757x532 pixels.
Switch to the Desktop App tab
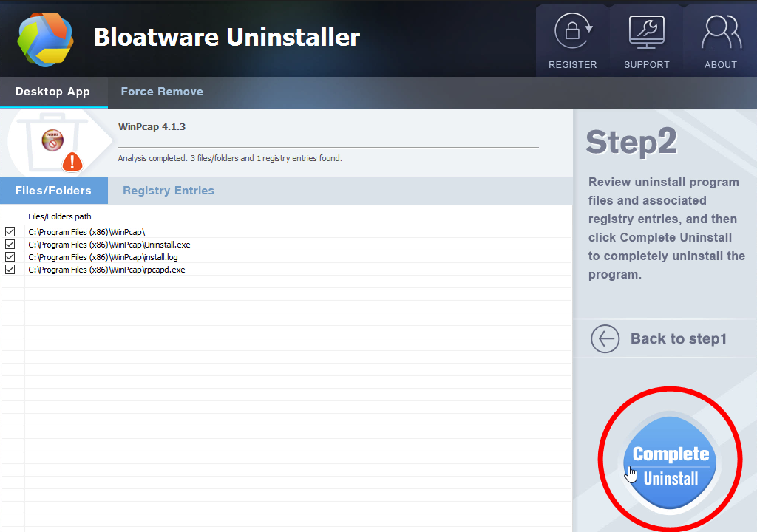coord(53,92)
